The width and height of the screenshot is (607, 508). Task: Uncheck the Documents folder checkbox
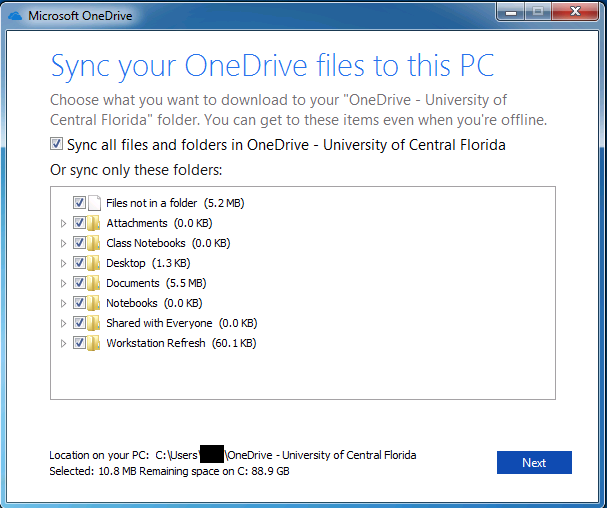(79, 283)
